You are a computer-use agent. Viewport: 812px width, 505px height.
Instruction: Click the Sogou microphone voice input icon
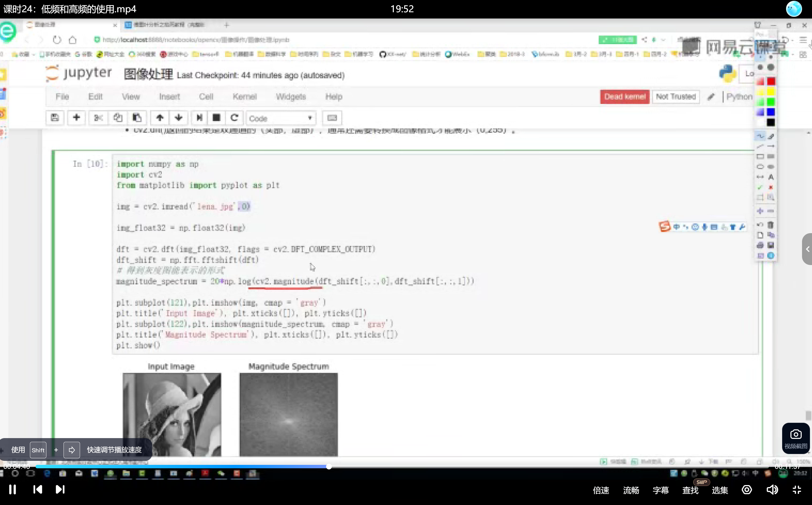point(705,227)
